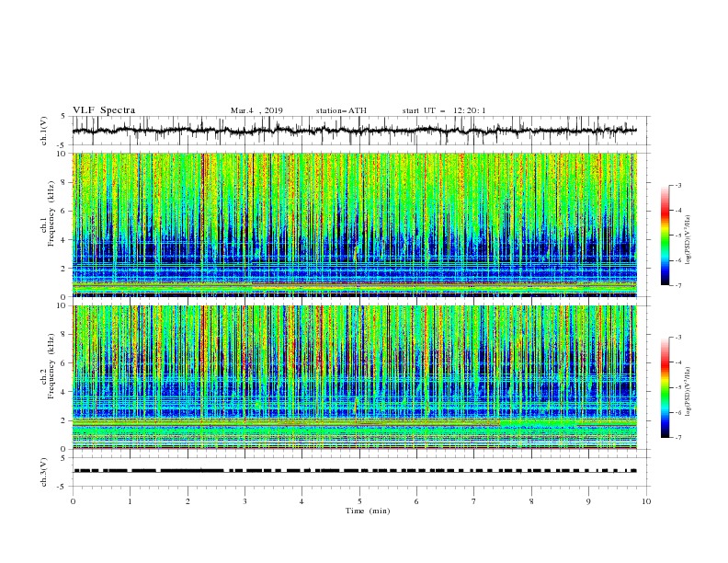This screenshot has height=563, width=728.
Task: Click the time axis tick label '4'
Action: (x=301, y=501)
